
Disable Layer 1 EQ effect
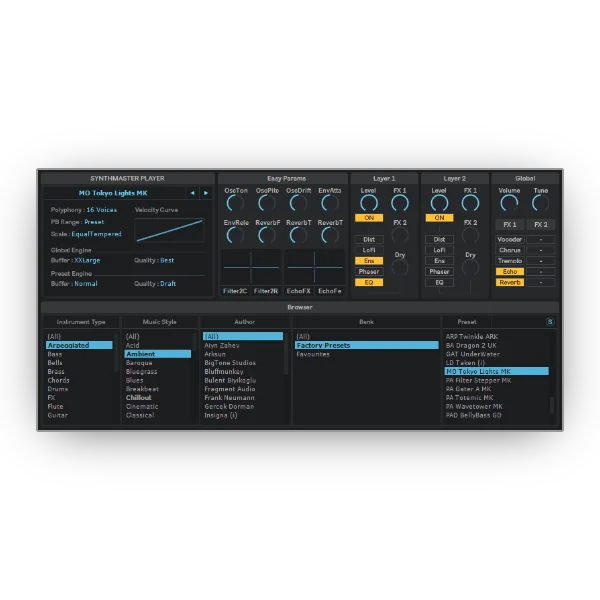point(369,282)
